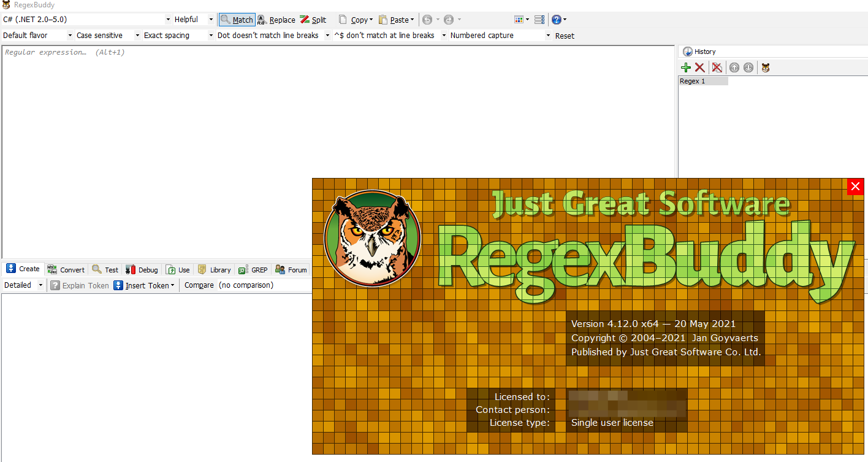Expand the Case sensitive dropdown
868x462 pixels.
(108, 36)
